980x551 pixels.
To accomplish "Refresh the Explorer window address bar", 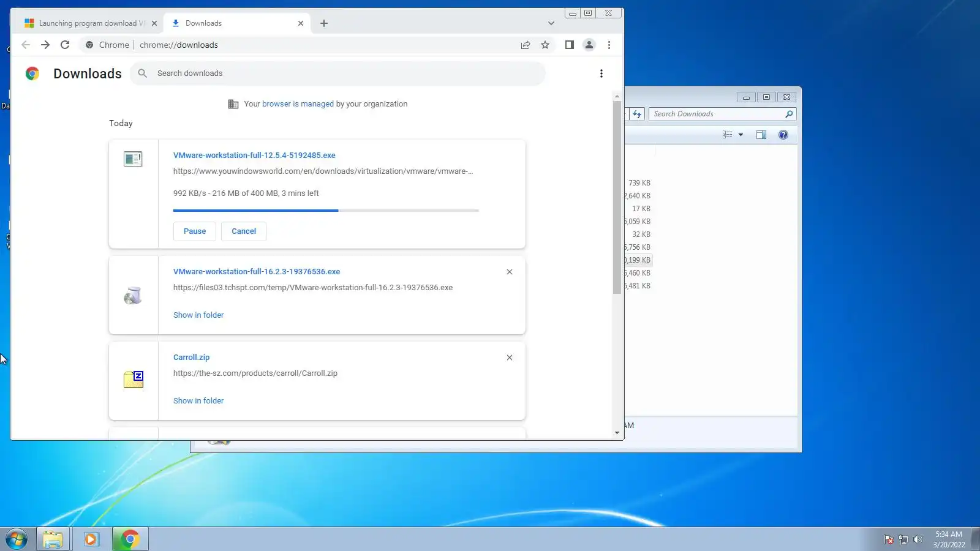I will click(637, 114).
